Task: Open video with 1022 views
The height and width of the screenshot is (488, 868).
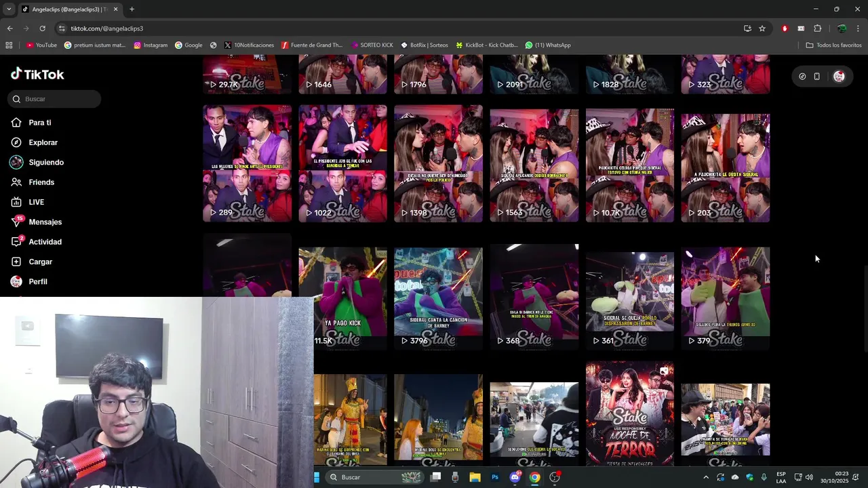Action: point(343,163)
